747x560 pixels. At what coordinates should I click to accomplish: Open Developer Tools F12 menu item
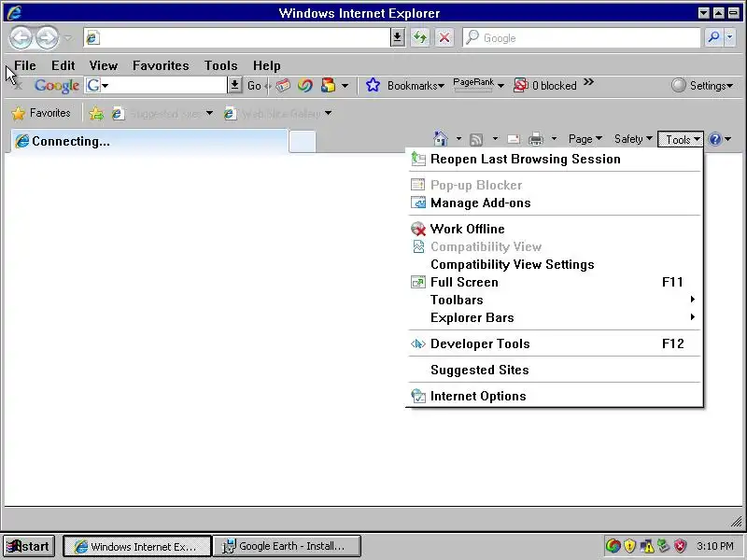(555, 343)
